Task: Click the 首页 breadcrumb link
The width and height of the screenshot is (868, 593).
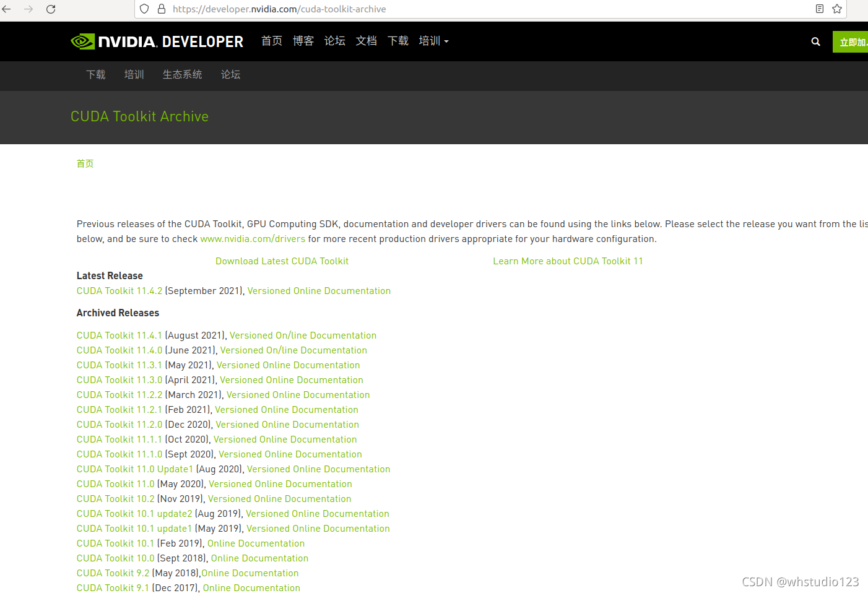Action: click(85, 163)
